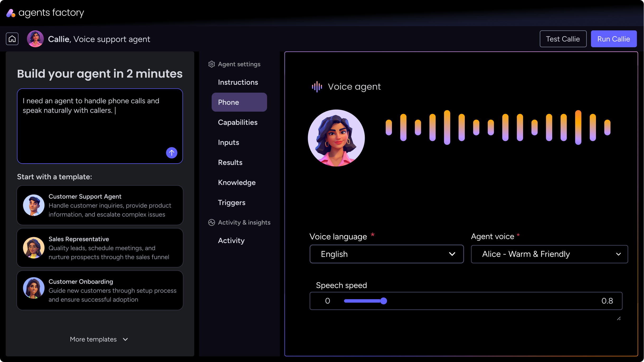Open the Voice language English dropdown

tap(386, 254)
